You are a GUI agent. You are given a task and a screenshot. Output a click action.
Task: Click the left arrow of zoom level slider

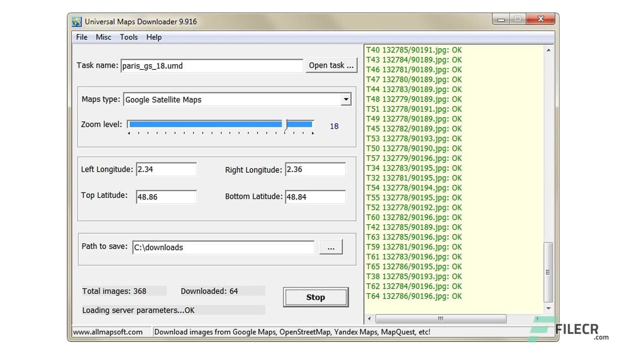129,132
